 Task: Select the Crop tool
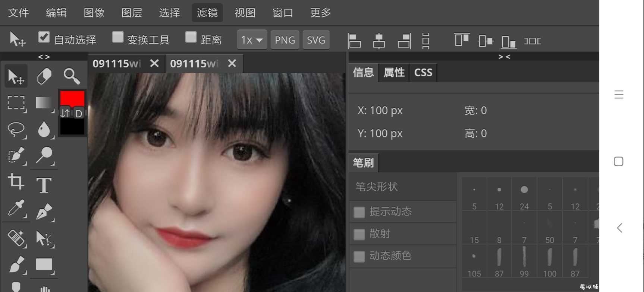point(16,182)
